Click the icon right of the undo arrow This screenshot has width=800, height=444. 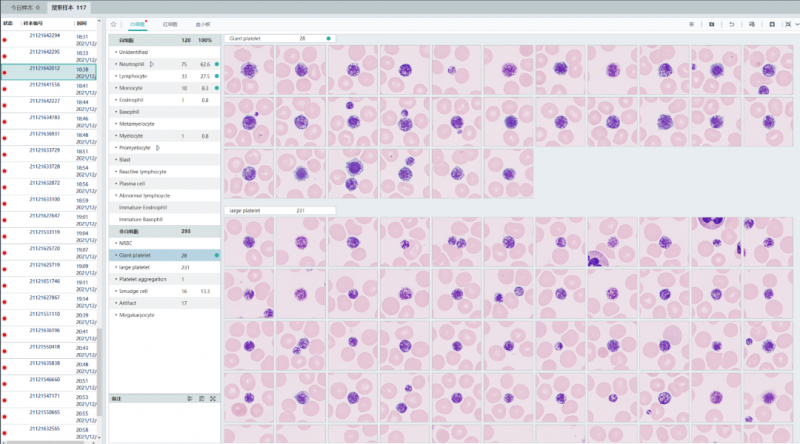pos(752,24)
